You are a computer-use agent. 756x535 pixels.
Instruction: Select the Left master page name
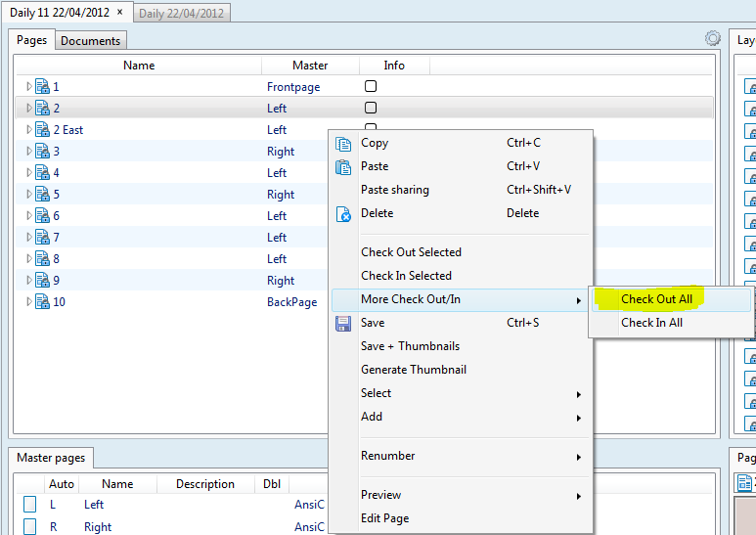pyautogui.click(x=94, y=505)
